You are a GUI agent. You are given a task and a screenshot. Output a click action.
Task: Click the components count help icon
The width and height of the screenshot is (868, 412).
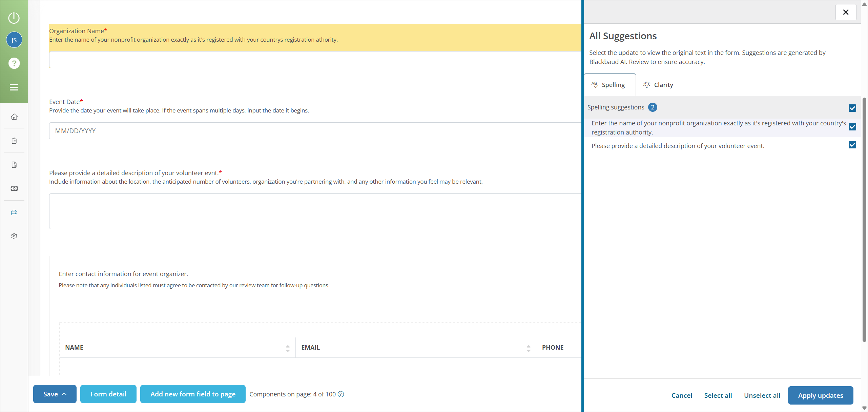point(341,394)
